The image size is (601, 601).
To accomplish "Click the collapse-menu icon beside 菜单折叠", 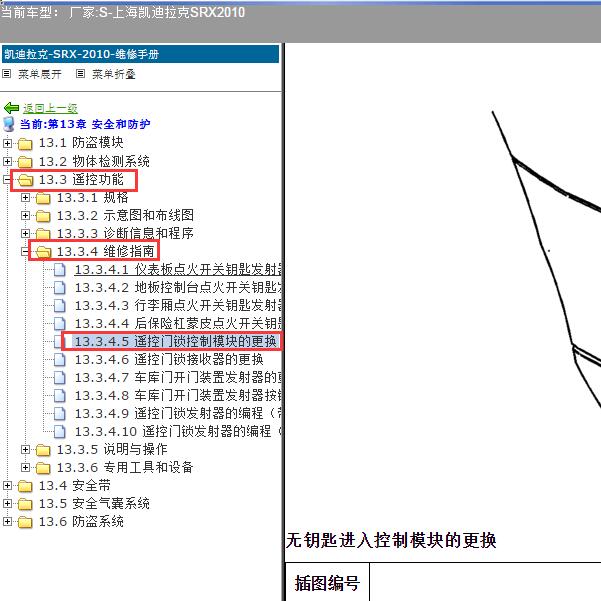I will [80, 74].
